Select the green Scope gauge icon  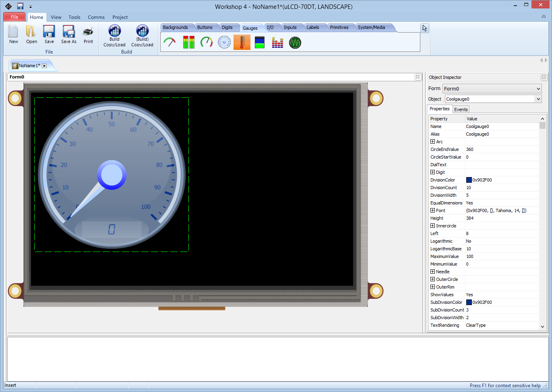coord(295,42)
